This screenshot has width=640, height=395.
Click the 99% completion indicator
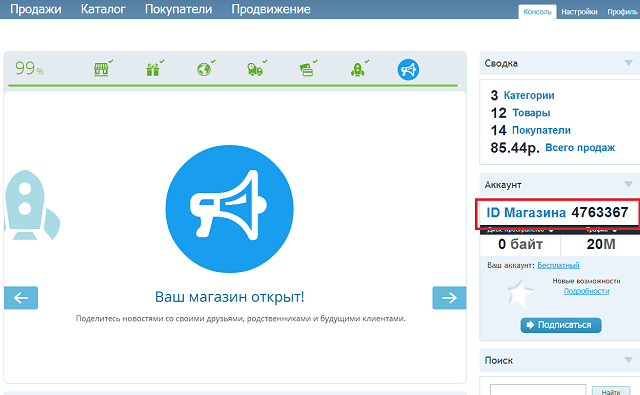29,68
